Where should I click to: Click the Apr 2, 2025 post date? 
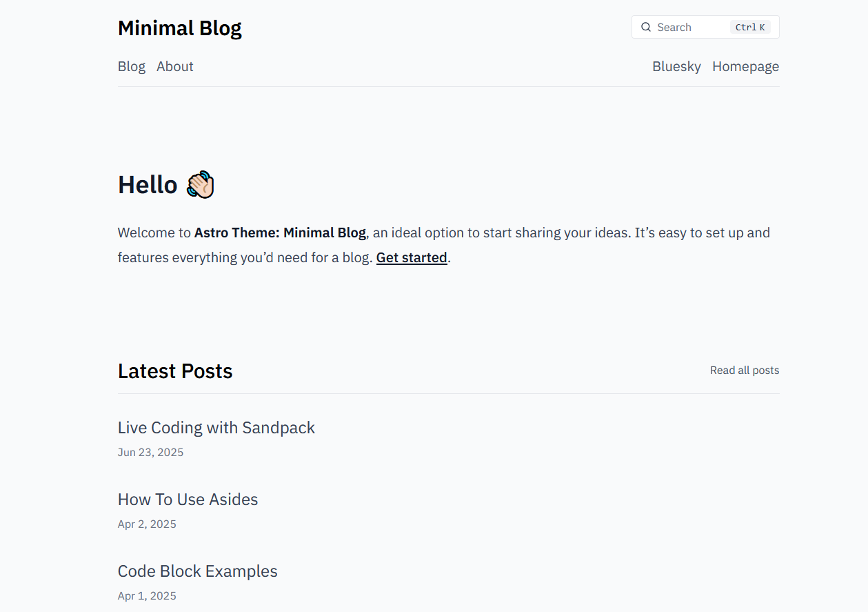(x=147, y=524)
